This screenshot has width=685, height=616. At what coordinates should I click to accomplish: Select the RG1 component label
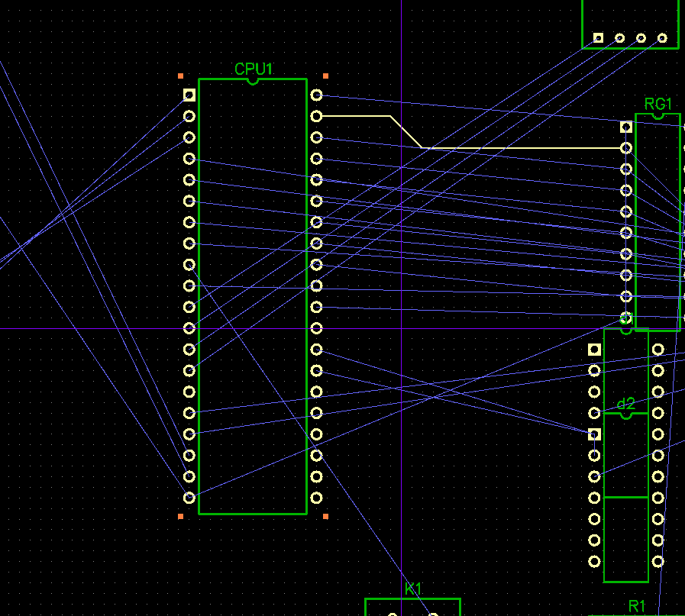(x=658, y=104)
